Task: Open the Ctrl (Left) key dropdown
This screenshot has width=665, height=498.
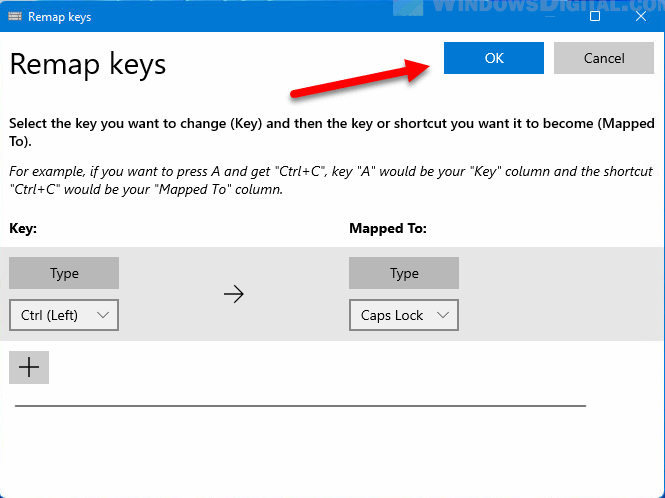Action: click(x=64, y=315)
